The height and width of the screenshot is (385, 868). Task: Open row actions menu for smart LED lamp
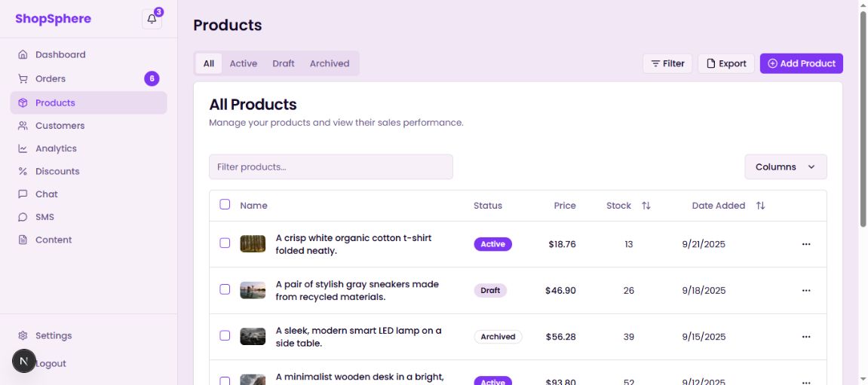click(805, 337)
